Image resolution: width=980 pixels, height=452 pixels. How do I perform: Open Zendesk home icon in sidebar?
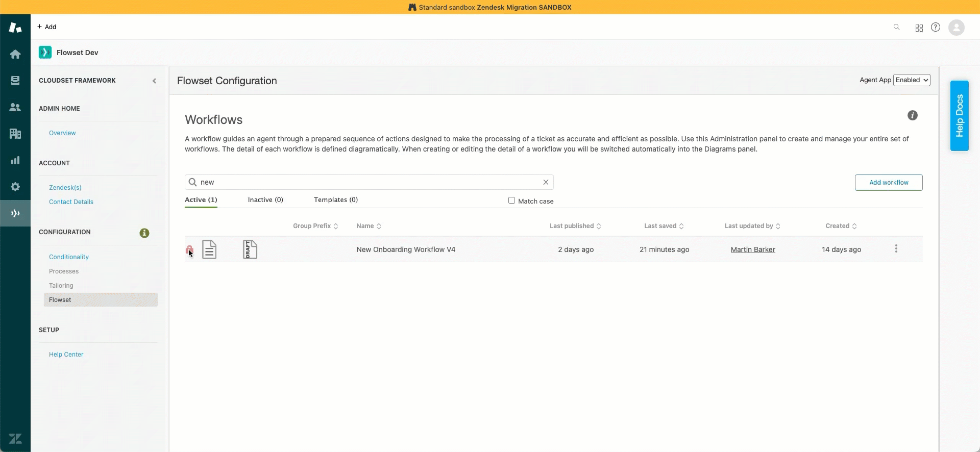pos(15,54)
